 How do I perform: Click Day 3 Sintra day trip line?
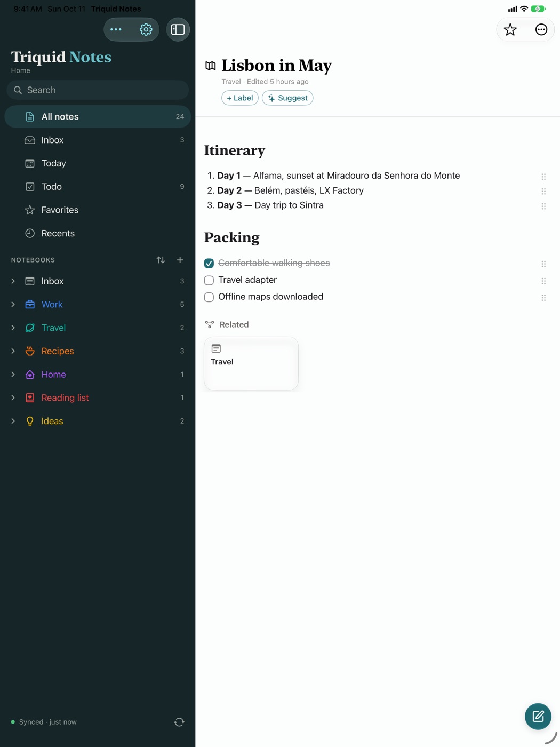tap(270, 205)
